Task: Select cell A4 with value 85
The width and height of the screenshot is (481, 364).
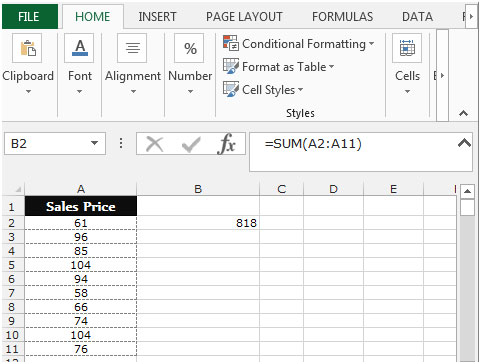Action: 81,251
